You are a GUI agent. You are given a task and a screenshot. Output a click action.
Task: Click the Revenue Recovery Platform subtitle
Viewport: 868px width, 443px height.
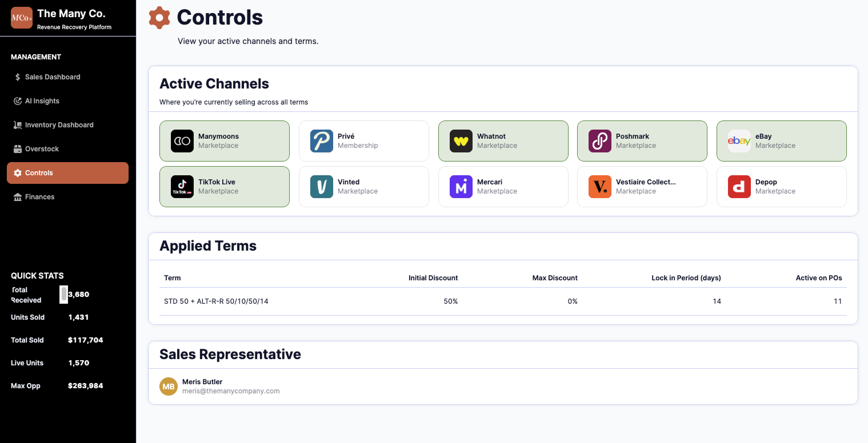(74, 27)
